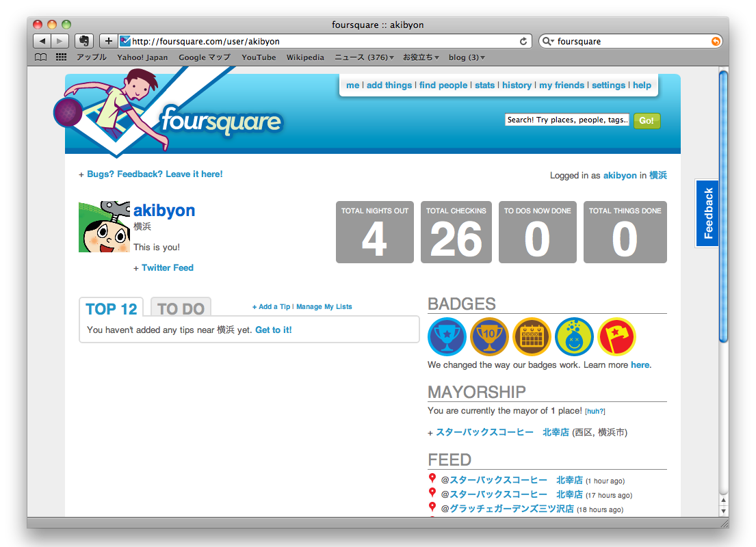Switch to the TOP 12 tab
The image size is (756, 547).
point(112,308)
